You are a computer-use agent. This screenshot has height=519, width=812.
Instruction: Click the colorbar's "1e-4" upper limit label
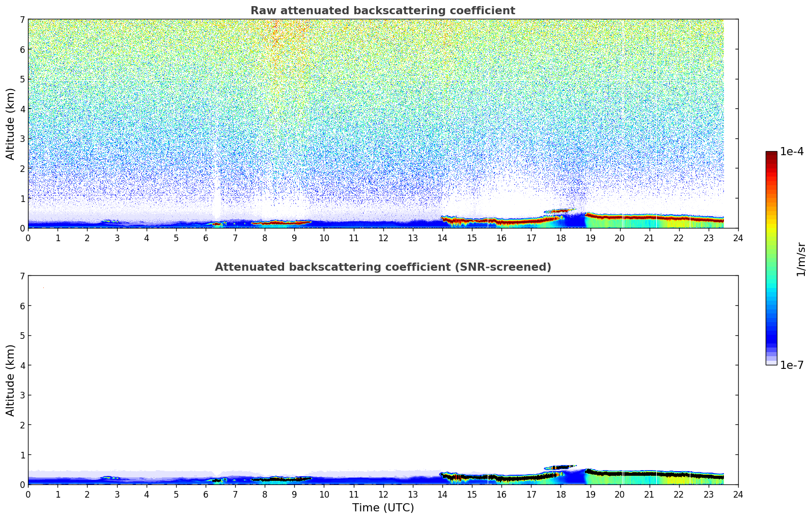tap(792, 152)
